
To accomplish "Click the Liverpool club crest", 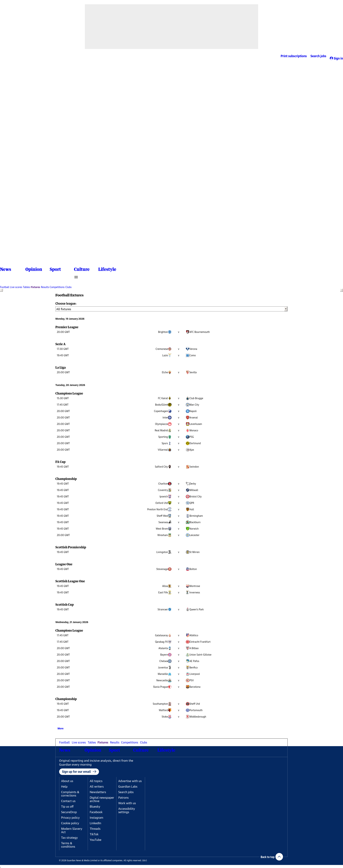I will (x=187, y=674).
